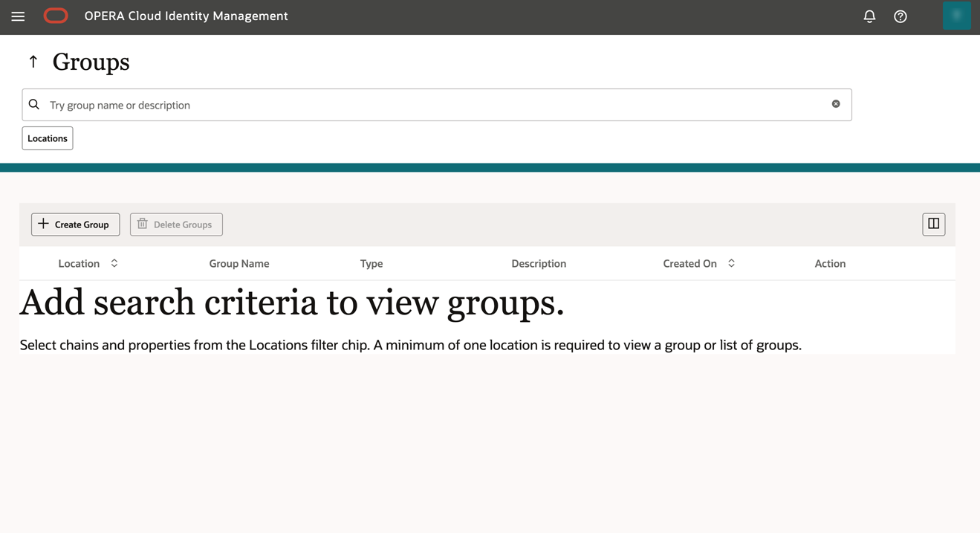Click the Group Name column header
The height and width of the screenshot is (533, 980).
click(239, 264)
